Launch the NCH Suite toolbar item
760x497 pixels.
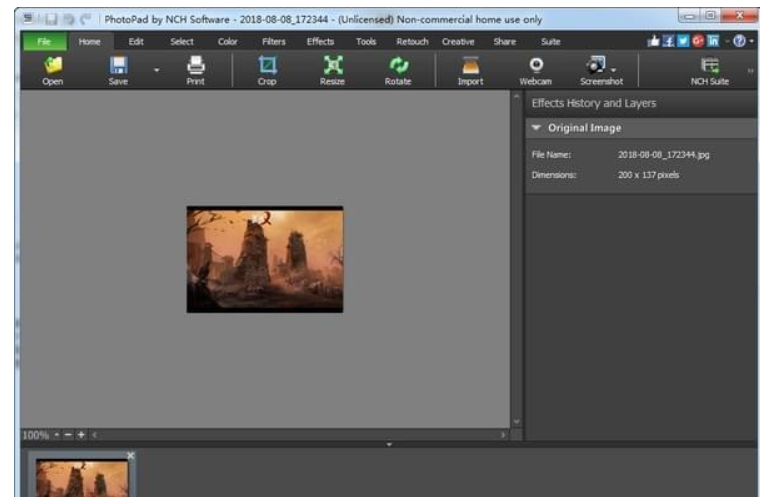(x=710, y=70)
